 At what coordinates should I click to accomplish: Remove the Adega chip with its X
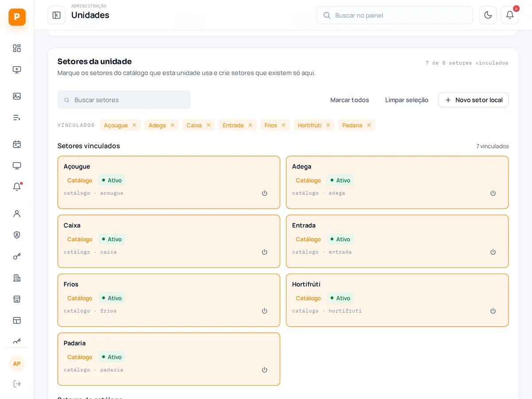(x=172, y=125)
